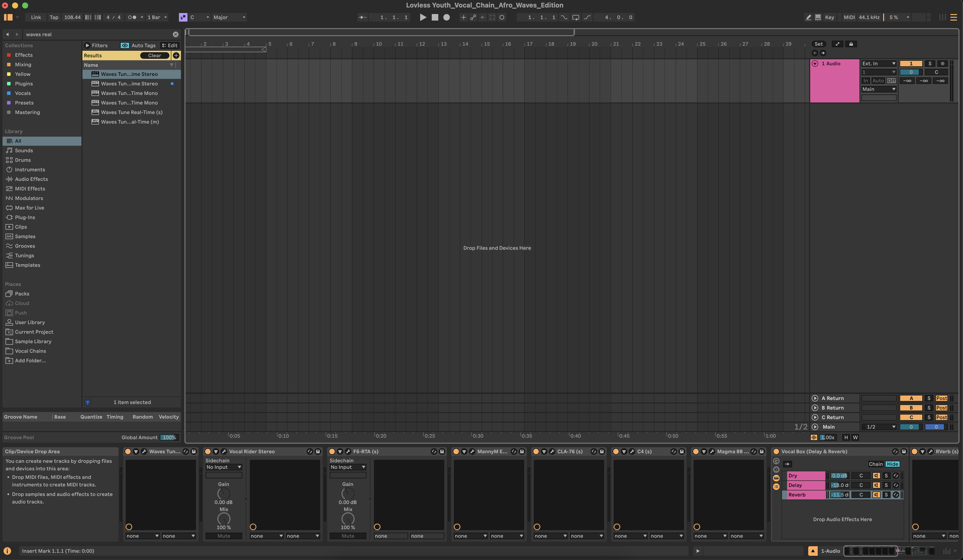Click the Arrangement Record button
The width and height of the screenshot is (963, 560).
446,17
